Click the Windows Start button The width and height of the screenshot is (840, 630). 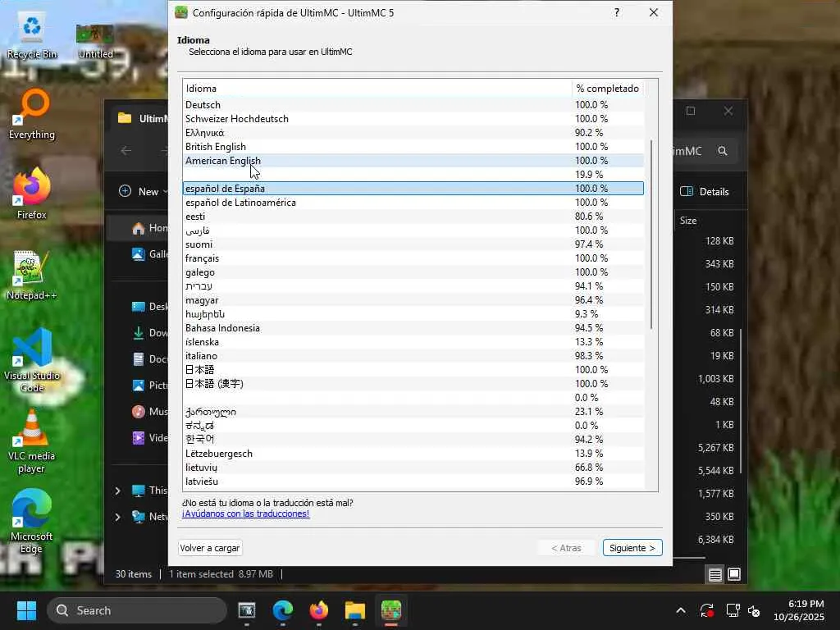click(x=26, y=610)
